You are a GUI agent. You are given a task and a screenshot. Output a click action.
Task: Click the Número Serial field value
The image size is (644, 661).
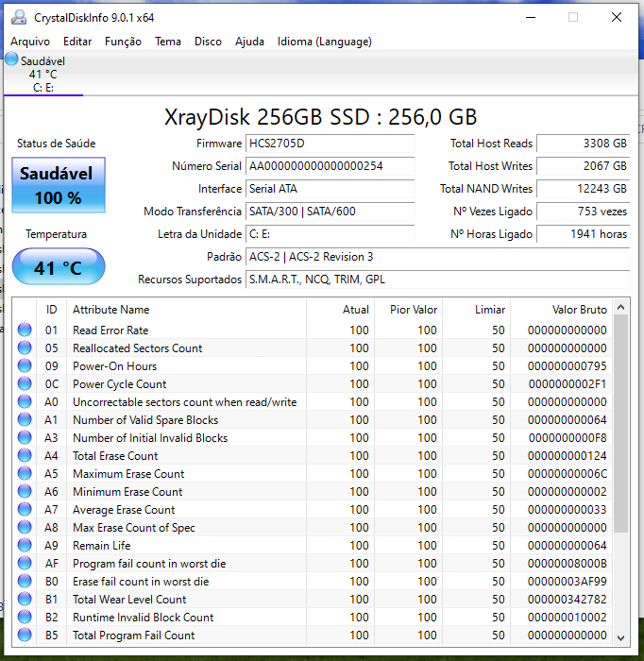click(x=330, y=166)
